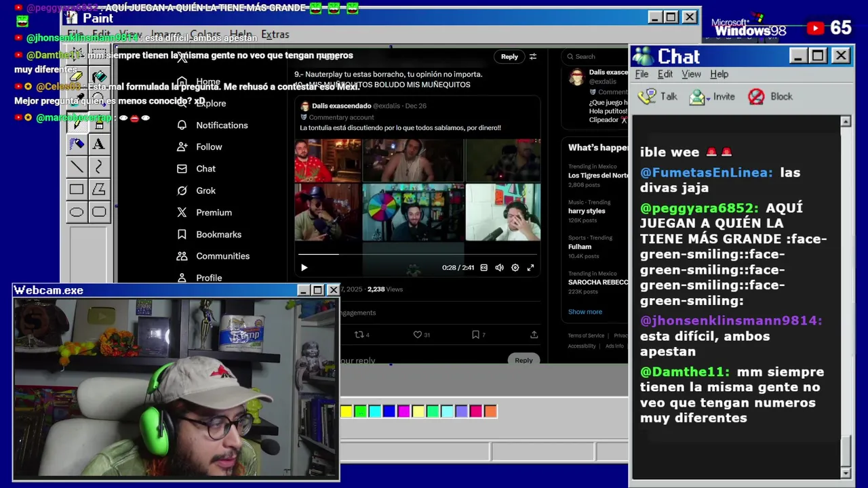Open the Help menu in Chat window
Image resolution: width=868 pixels, height=488 pixels.
[719, 74]
